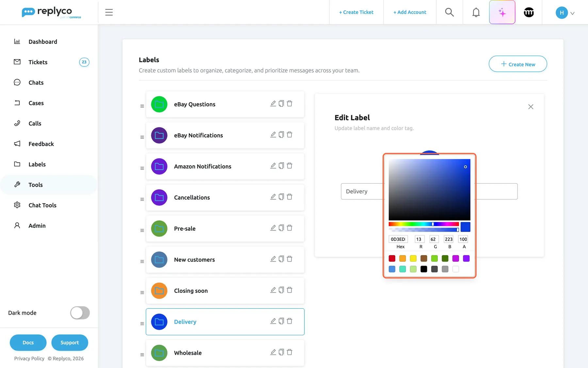Open the search magnifier icon
Image resolution: width=588 pixels, height=368 pixels.
[449, 12]
